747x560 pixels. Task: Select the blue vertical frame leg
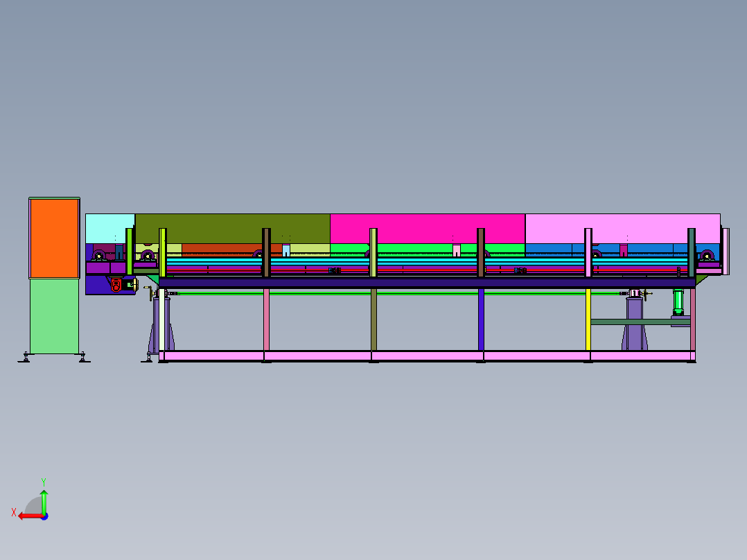481,320
